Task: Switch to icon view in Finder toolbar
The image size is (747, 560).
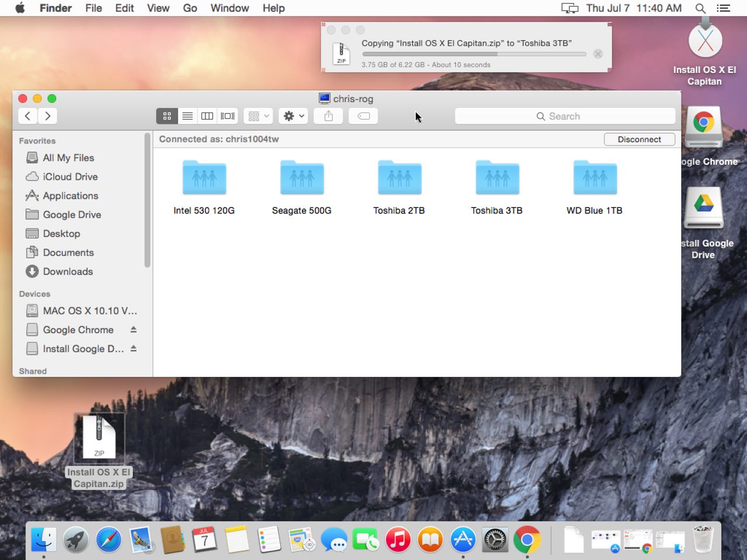Action: 167,116
